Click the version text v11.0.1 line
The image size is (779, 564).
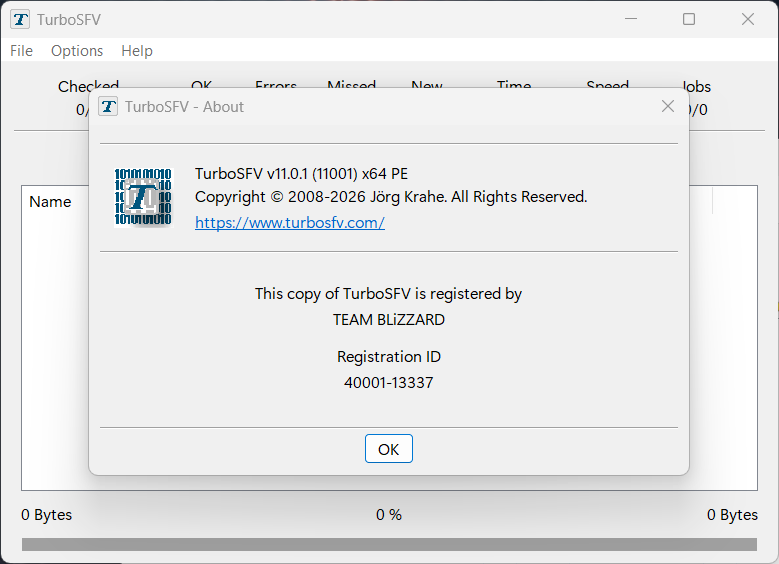301,173
